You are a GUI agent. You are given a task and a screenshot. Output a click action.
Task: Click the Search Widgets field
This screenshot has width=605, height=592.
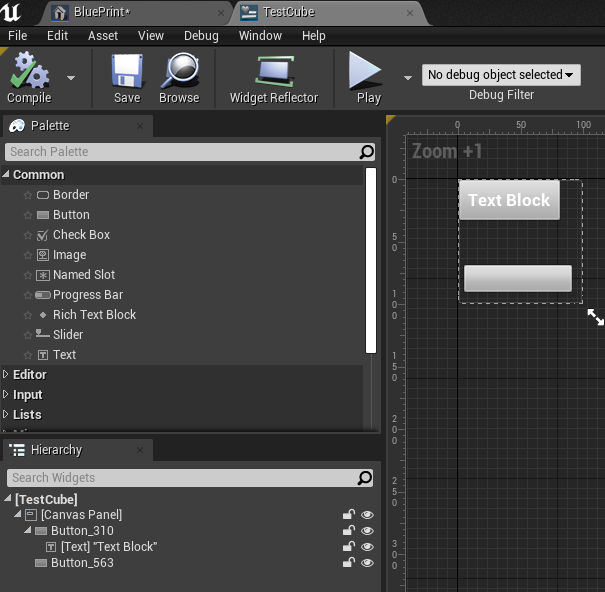(190, 478)
